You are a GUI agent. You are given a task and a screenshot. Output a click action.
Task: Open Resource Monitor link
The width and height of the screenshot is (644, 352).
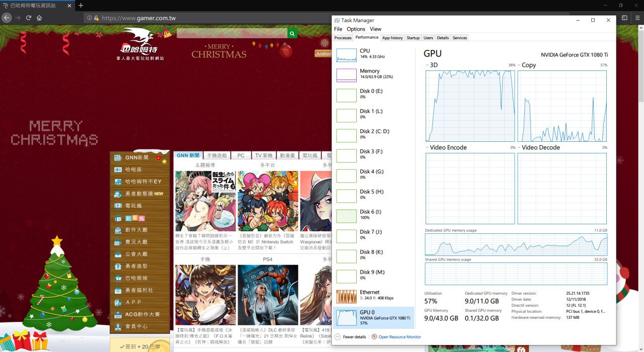coord(399,337)
